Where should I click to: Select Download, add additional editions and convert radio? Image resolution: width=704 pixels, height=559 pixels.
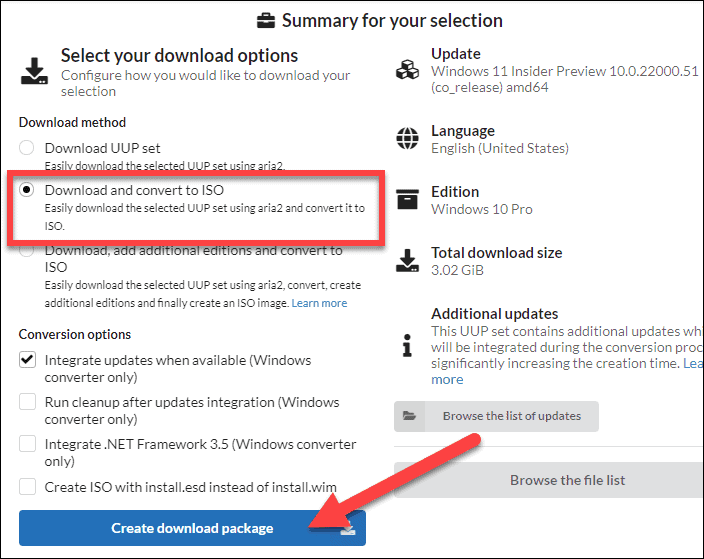tap(28, 252)
